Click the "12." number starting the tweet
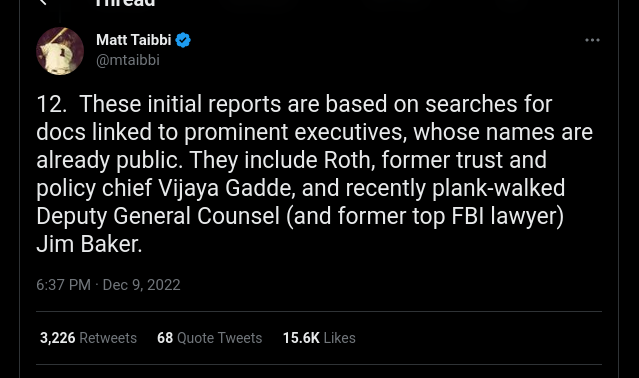639x378 pixels. point(52,104)
